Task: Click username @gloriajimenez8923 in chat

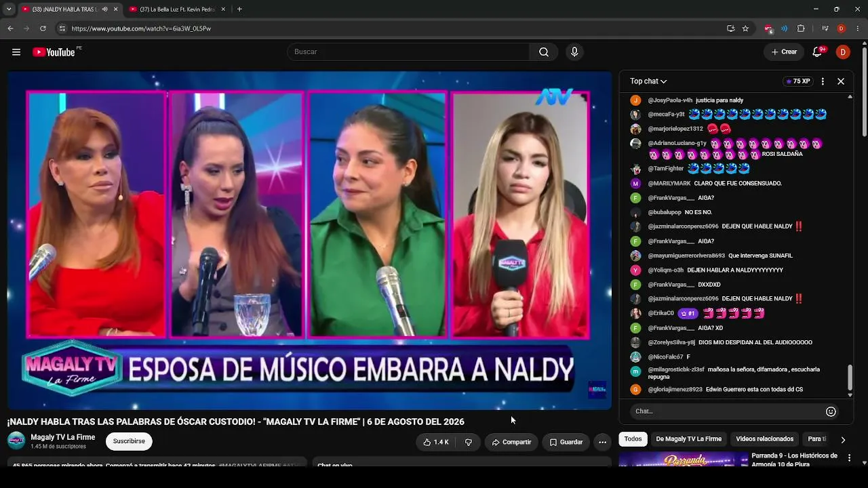Action: click(675, 390)
